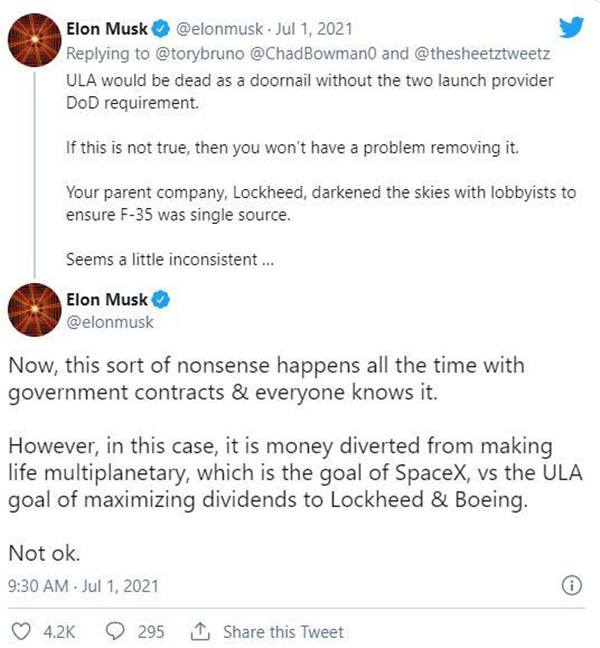Click the Elon Musk display name in the lower tweet
600x648 pixels.
click(x=107, y=298)
